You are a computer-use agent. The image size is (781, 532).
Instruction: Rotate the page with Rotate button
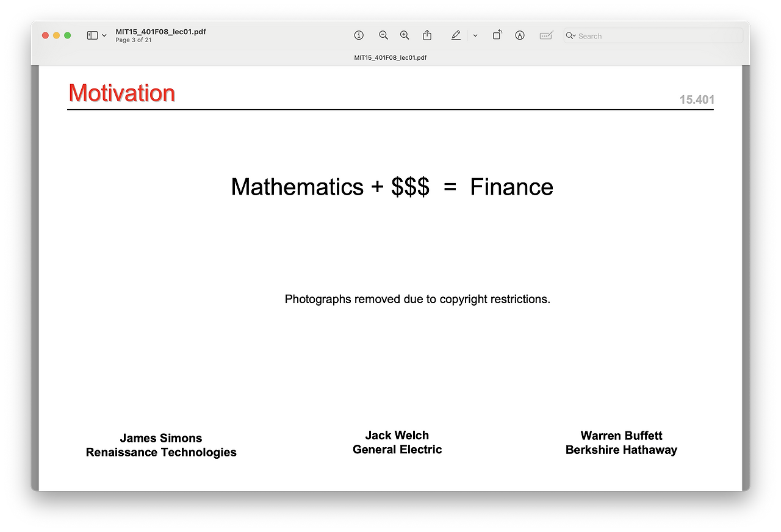pyautogui.click(x=497, y=35)
